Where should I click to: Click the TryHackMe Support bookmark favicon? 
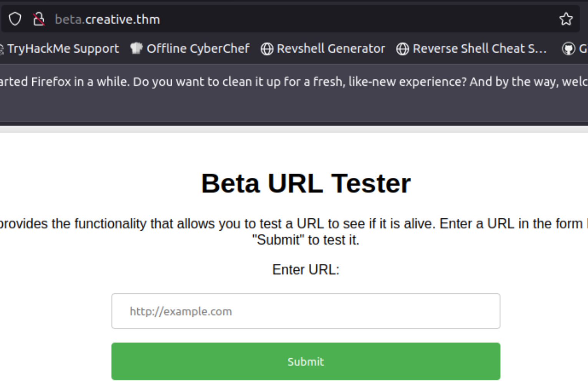[2, 49]
